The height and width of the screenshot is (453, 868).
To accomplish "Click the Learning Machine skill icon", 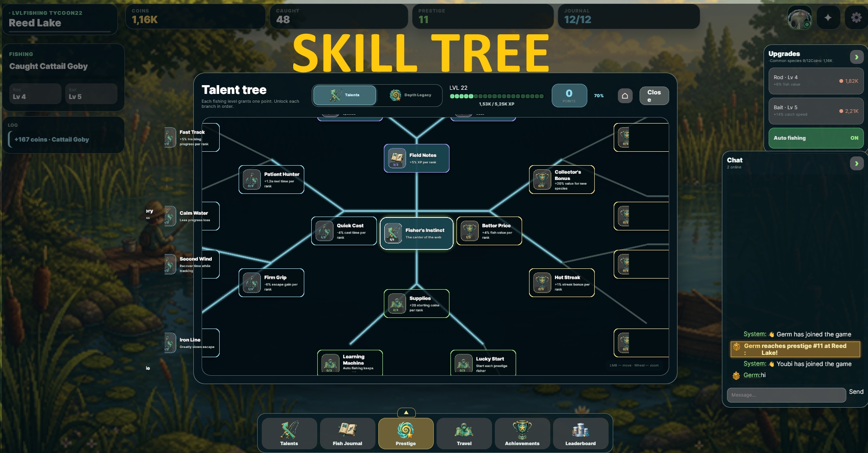I will click(330, 363).
